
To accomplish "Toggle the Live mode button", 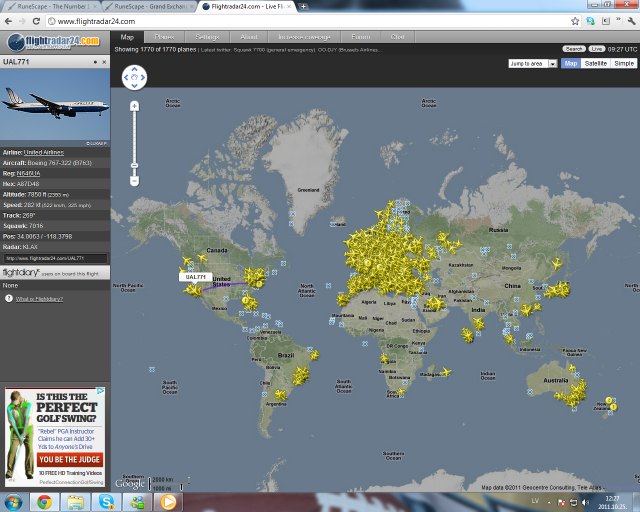I will [596, 49].
